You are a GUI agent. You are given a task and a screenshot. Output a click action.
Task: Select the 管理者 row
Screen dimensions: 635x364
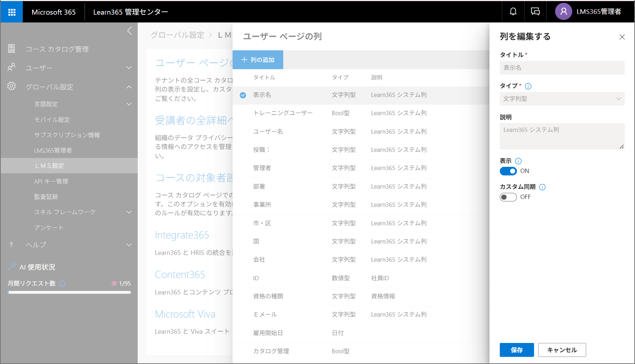click(361, 168)
